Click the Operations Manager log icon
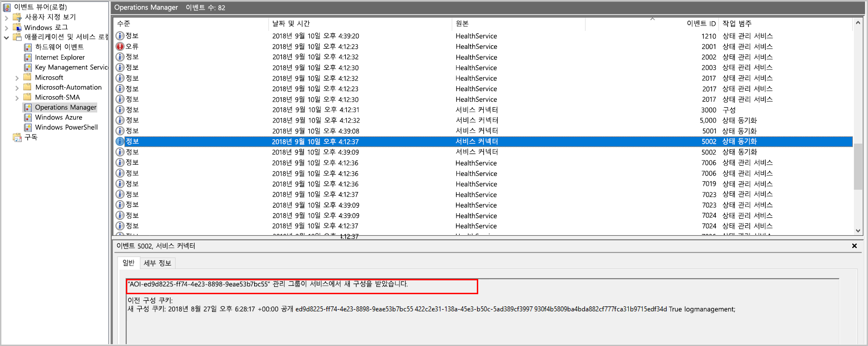Viewport: 868px width, 346px height. click(x=28, y=107)
